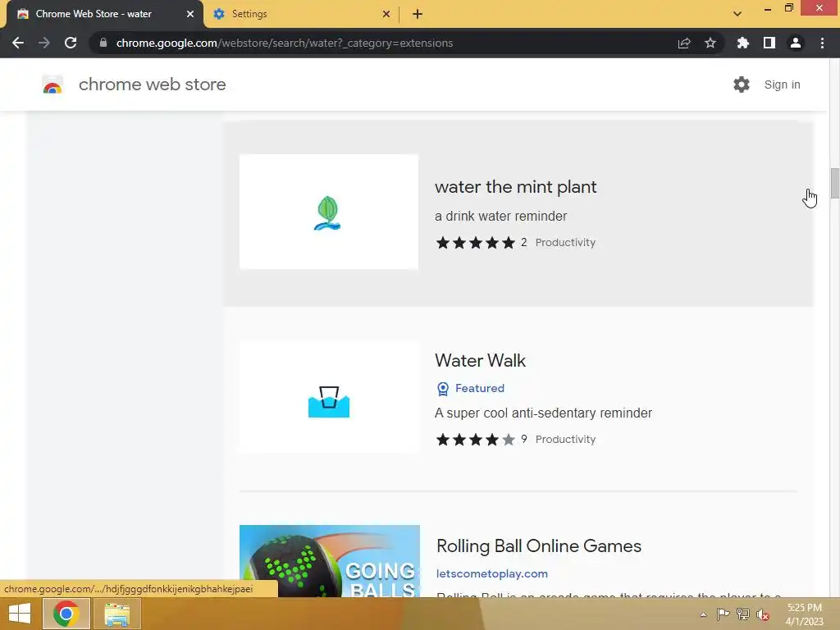Open File Explorer from taskbar
840x630 pixels.
(116, 614)
